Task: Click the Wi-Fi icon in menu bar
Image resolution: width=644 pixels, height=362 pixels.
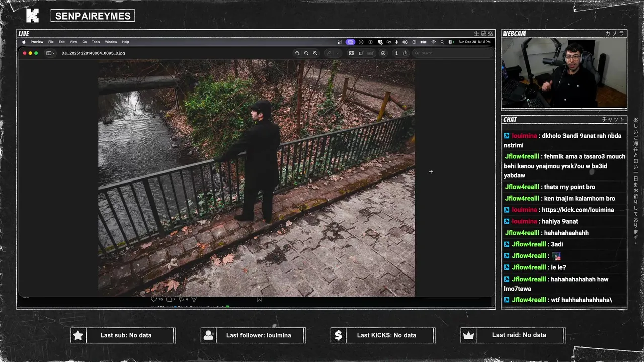Action: 433,42
